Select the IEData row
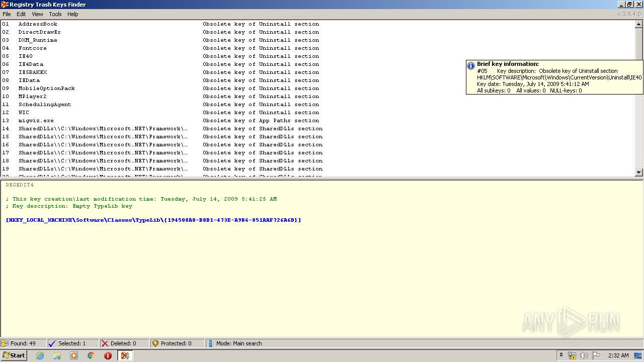This screenshot has height=362, width=644. (318, 80)
